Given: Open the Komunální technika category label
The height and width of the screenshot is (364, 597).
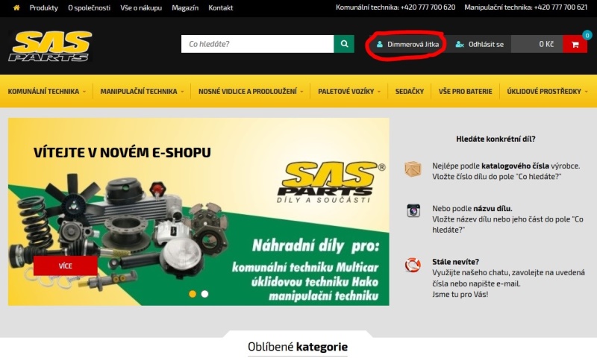Looking at the screenshot, I should point(43,92).
